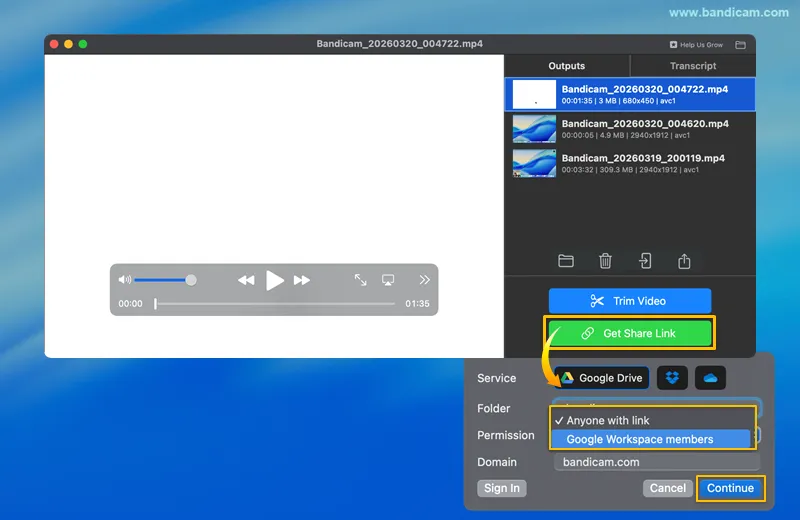Image resolution: width=800 pixels, height=520 pixels.
Task: Delete selected video with trash icon
Action: click(605, 261)
